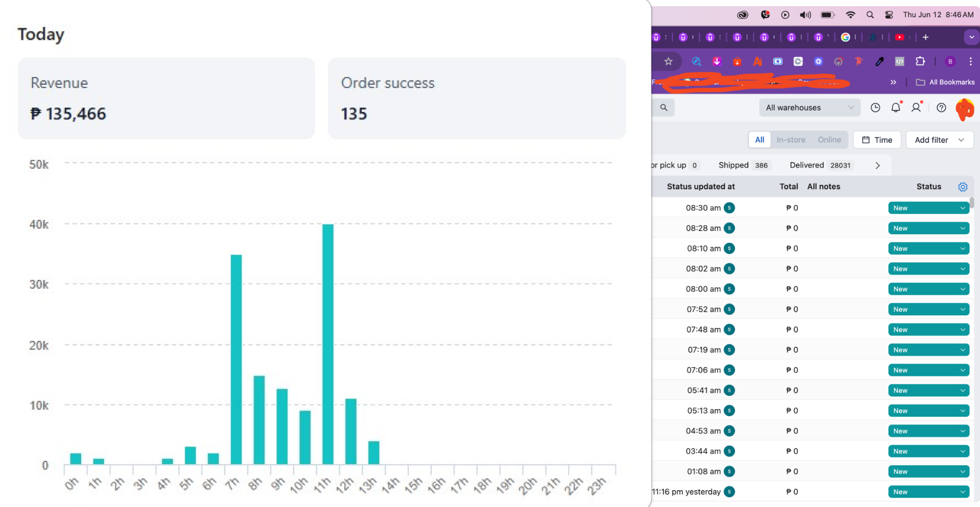Switch to In-store orders filter
The image size is (980, 507).
click(791, 140)
